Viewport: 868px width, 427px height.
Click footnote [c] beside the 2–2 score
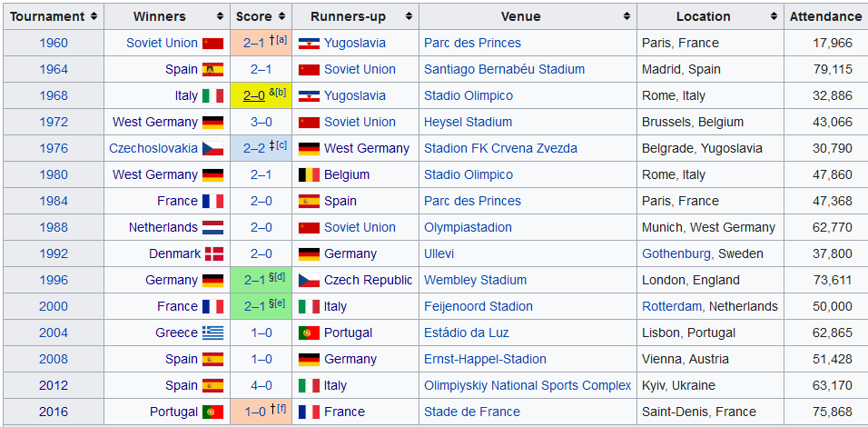[281, 145]
